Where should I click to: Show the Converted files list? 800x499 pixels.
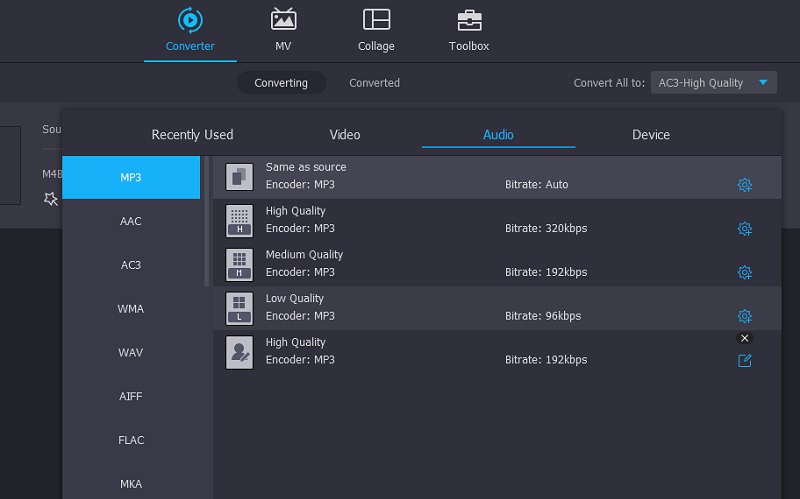click(x=374, y=83)
